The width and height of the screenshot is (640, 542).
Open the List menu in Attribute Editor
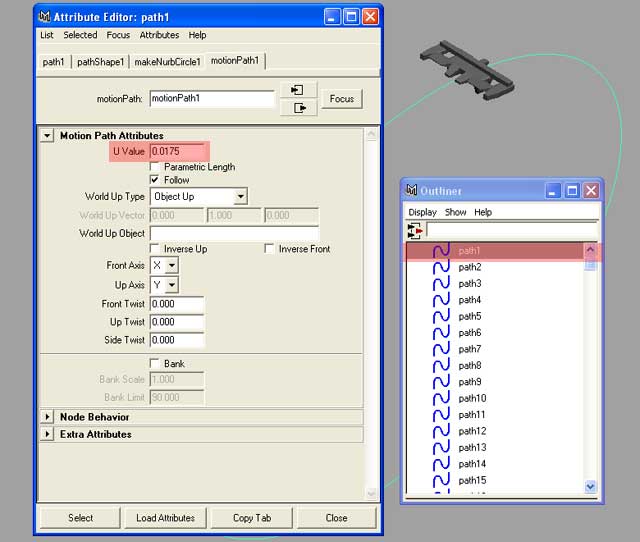click(47, 35)
